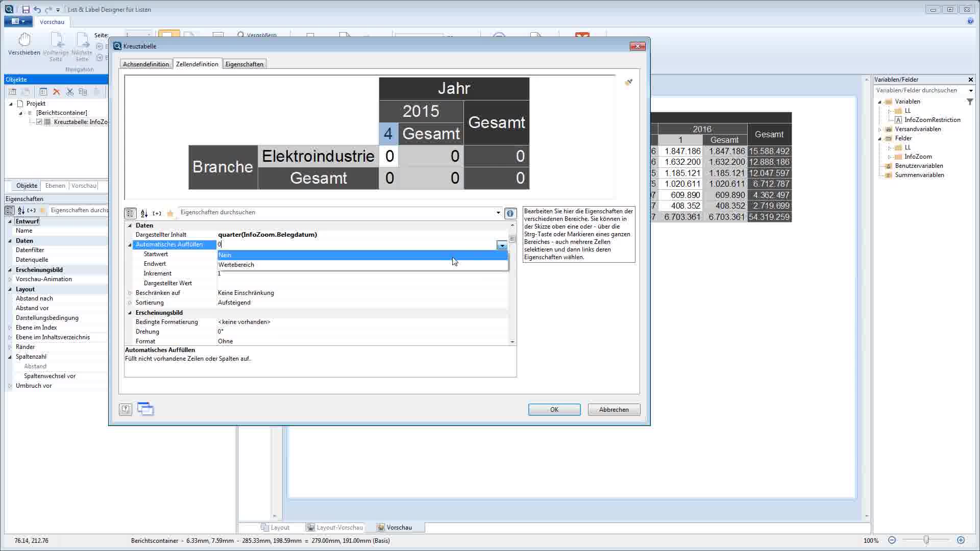Click the Abbrechen button
Image resolution: width=980 pixels, height=551 pixels.
click(x=614, y=410)
